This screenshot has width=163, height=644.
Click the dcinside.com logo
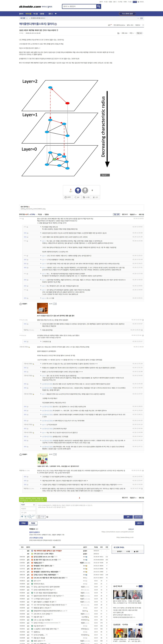30,7
